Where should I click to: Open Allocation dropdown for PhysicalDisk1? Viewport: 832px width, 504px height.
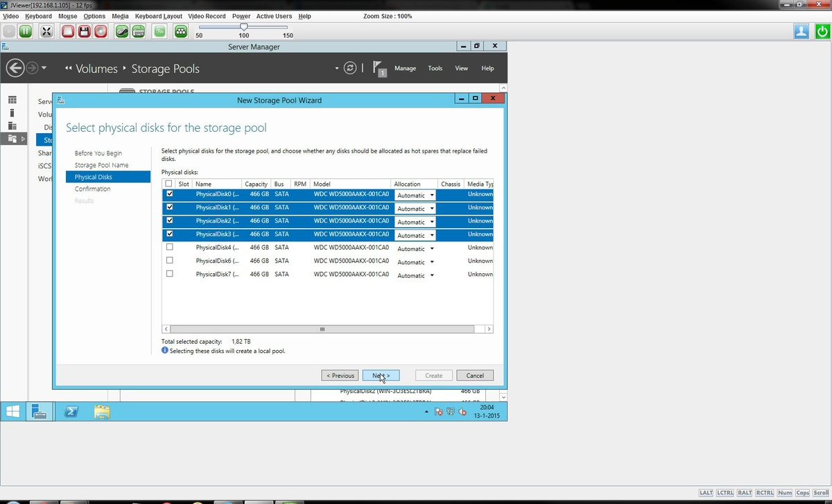pos(415,209)
